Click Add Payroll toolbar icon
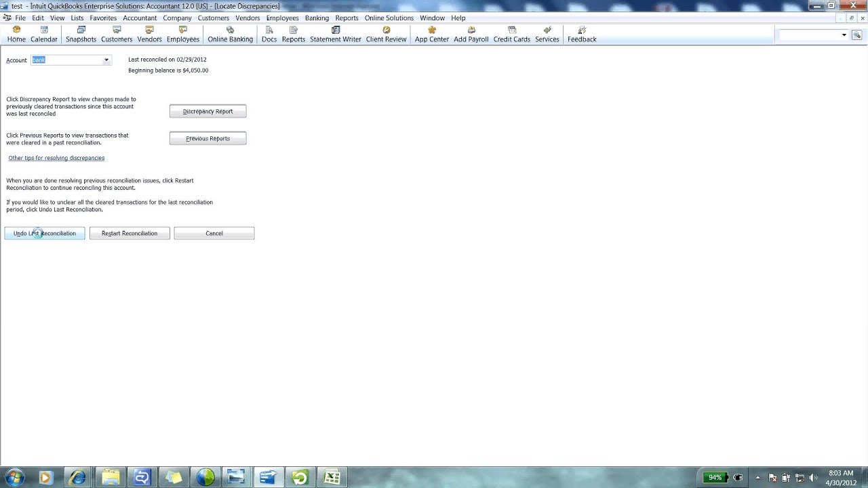868x488 pixels. click(x=471, y=35)
